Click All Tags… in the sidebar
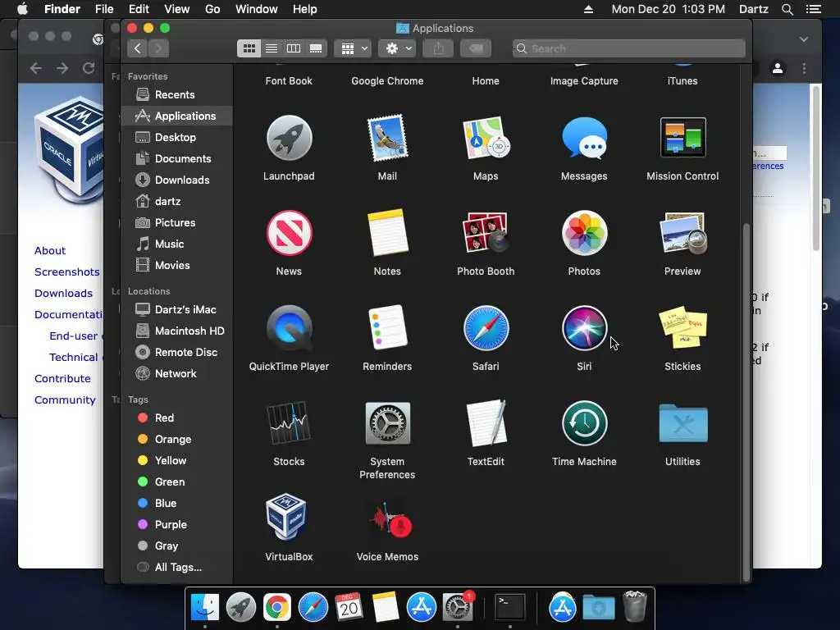Viewport: 840px width, 630px height. point(177,568)
